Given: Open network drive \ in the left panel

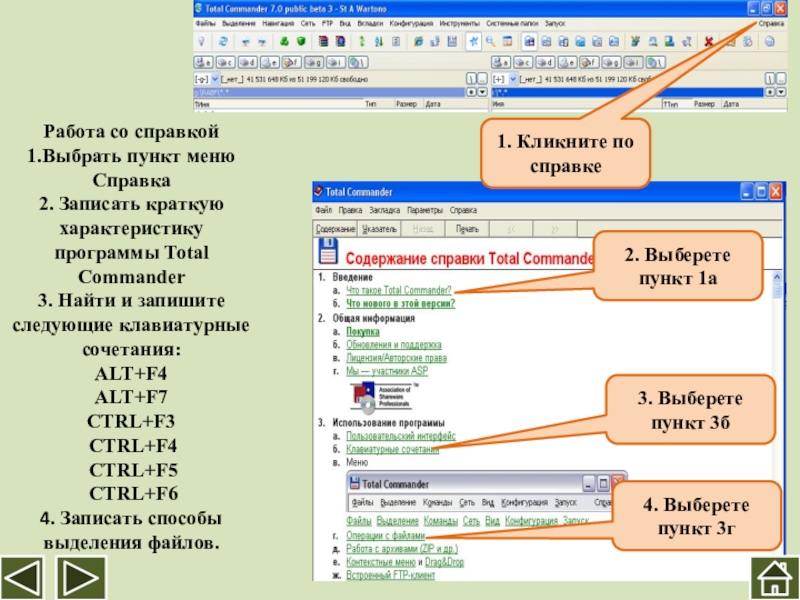Looking at the screenshot, I should 358,62.
